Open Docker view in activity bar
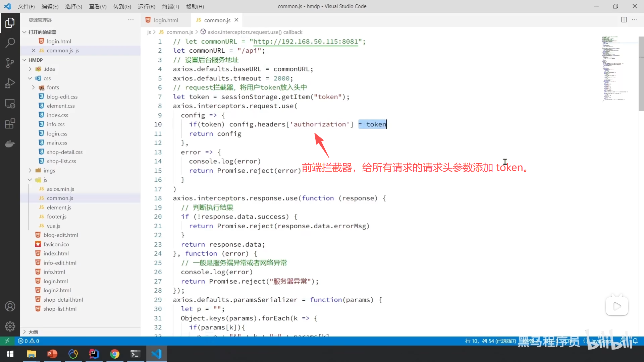Screen dimensions: 644x362 pyautogui.click(x=10, y=144)
